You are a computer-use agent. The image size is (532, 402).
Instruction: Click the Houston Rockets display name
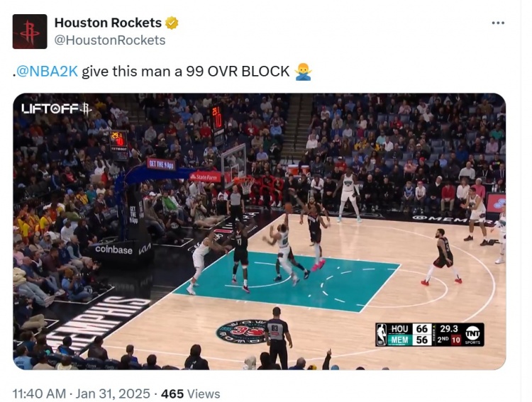tap(108, 23)
